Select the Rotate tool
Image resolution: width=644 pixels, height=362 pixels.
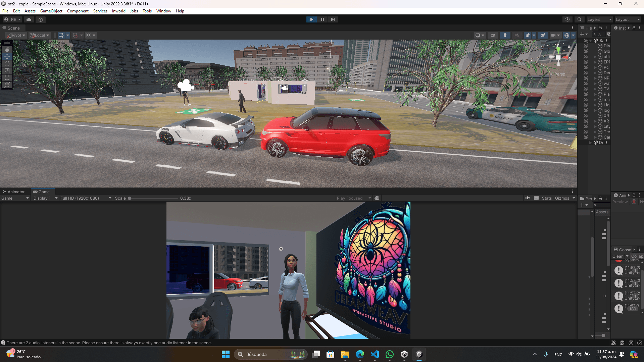coord(7,64)
